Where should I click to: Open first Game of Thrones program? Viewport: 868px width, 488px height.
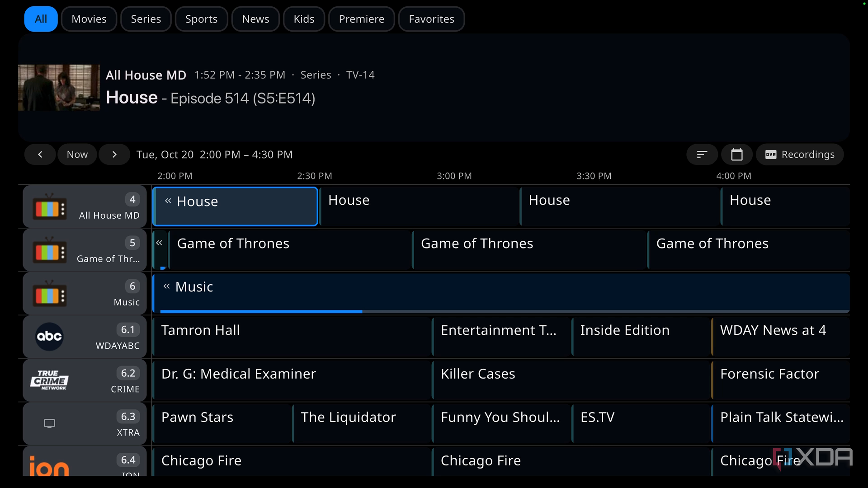click(x=290, y=250)
